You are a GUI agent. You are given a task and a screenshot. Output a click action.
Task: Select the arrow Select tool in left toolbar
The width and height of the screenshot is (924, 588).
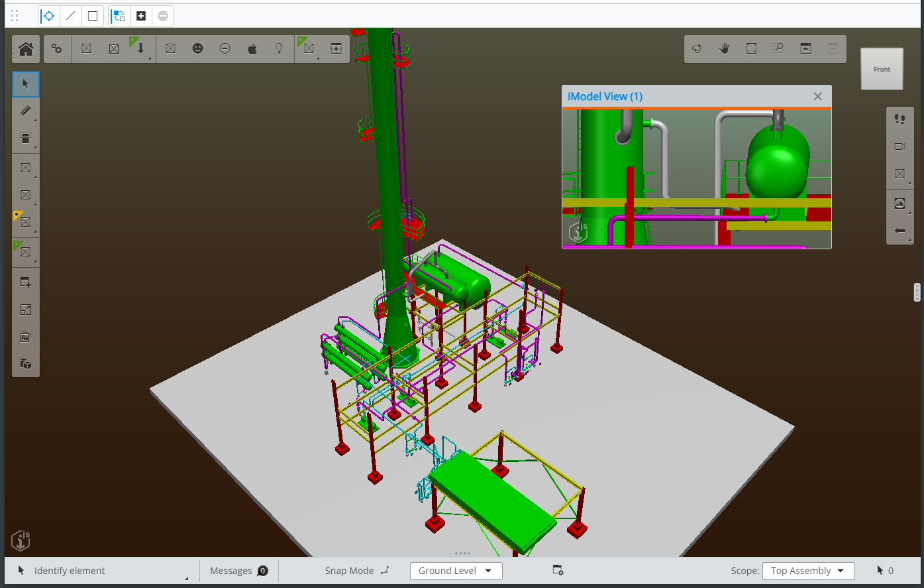(x=26, y=84)
